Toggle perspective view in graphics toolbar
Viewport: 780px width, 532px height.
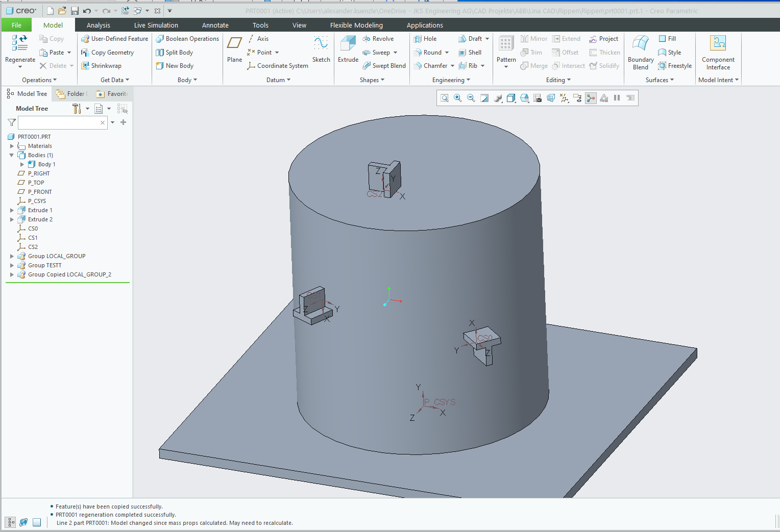551,98
